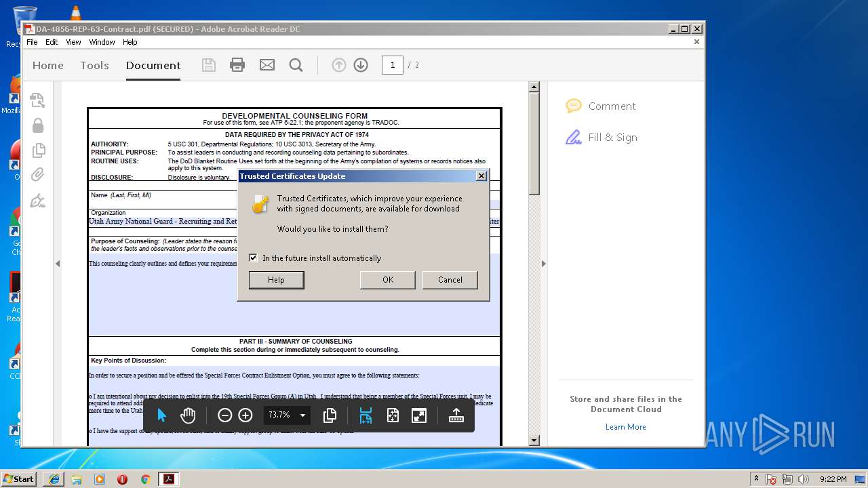This screenshot has height=488, width=868.
Task: Open the Help menu
Action: 130,42
